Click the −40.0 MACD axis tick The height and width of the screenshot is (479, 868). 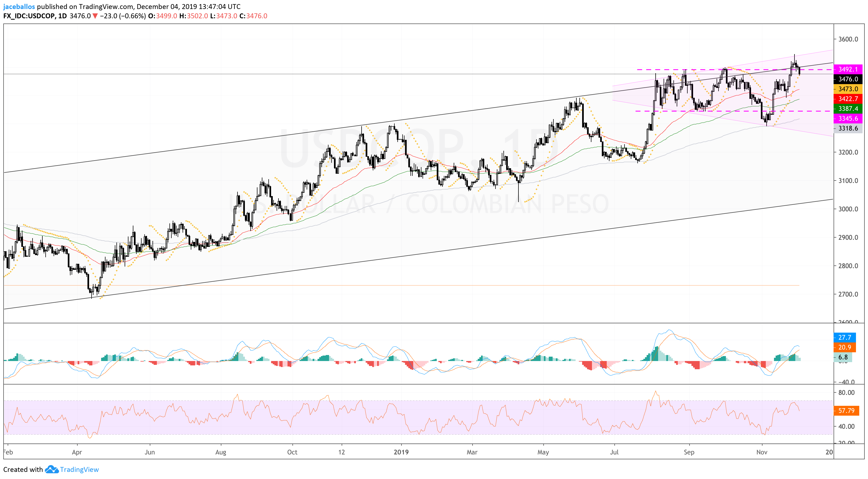tap(846, 382)
